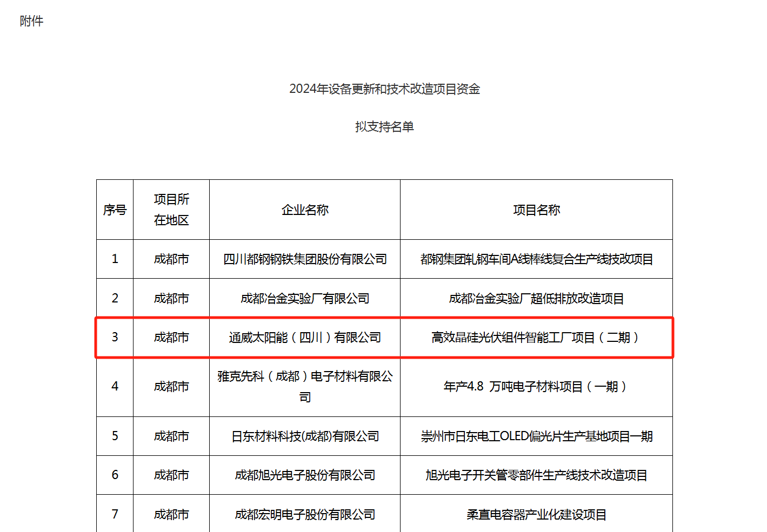Select 四川都钢钢铁集团股份有限公司 in row 1
Screen dimensions: 767x532
[304, 259]
